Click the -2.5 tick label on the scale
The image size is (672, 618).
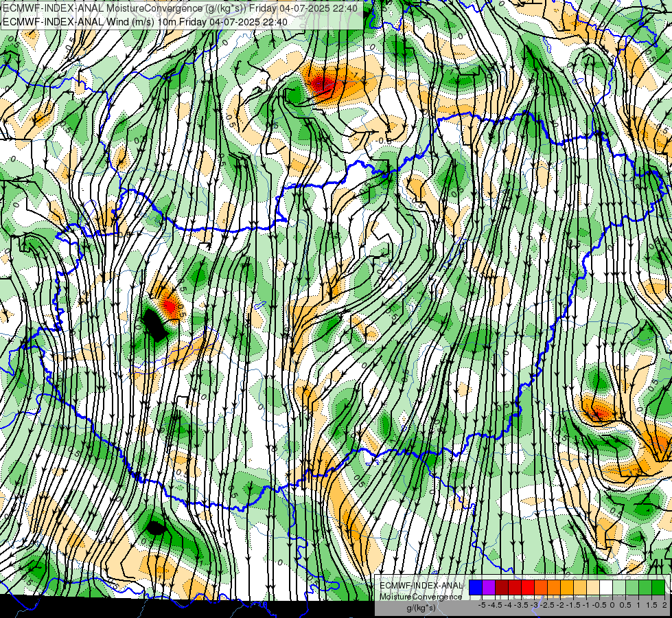pyautogui.click(x=547, y=605)
